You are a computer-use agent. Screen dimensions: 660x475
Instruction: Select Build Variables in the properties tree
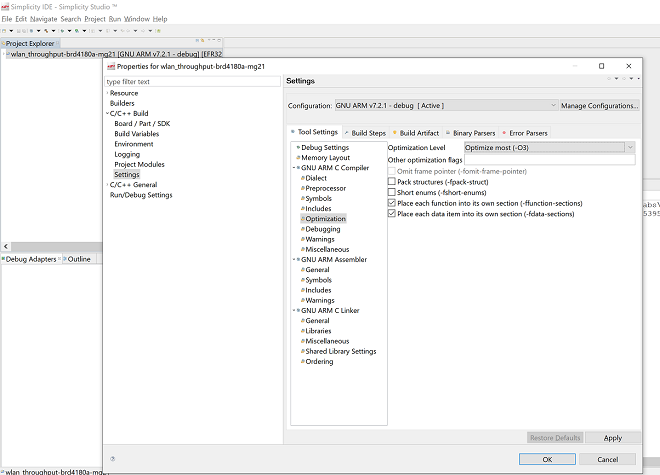pos(136,134)
